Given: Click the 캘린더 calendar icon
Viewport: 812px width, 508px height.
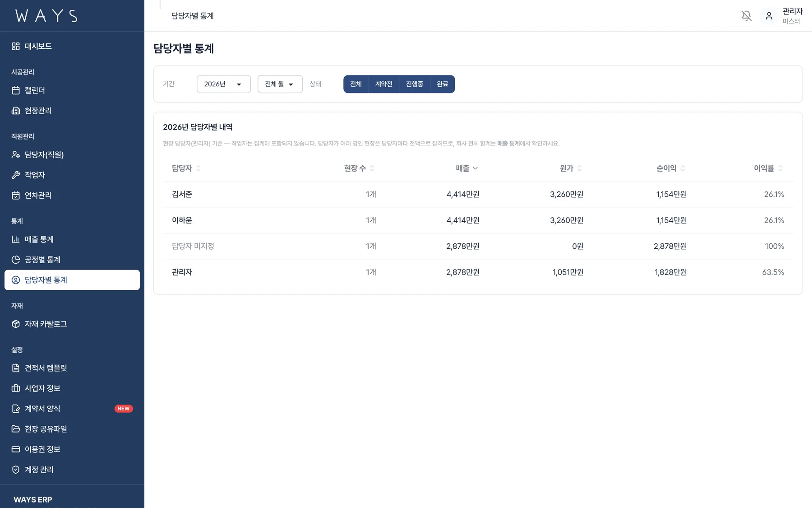Looking at the screenshot, I should [x=16, y=90].
